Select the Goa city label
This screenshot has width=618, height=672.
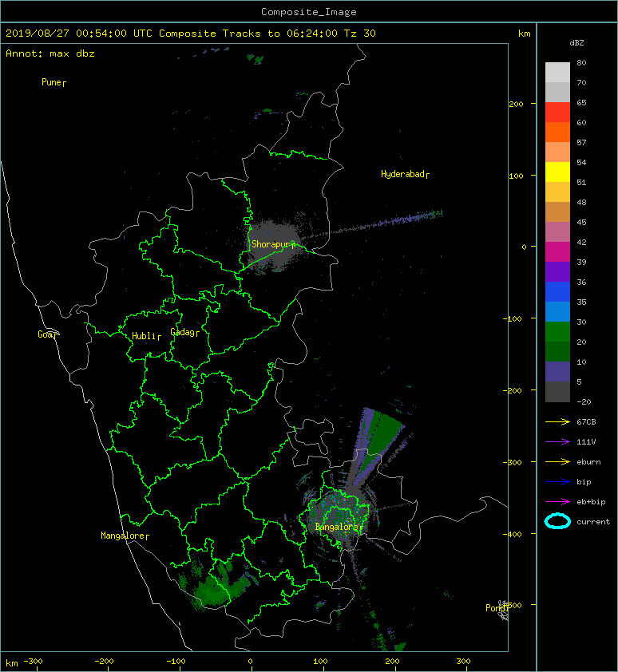[x=47, y=334]
